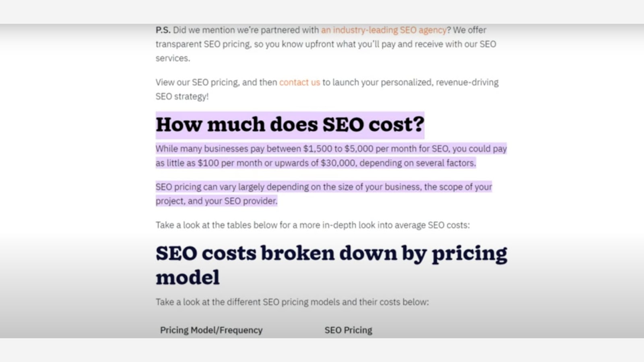The width and height of the screenshot is (644, 362).
Task: Follow the orange contact us link
Action: point(299,82)
